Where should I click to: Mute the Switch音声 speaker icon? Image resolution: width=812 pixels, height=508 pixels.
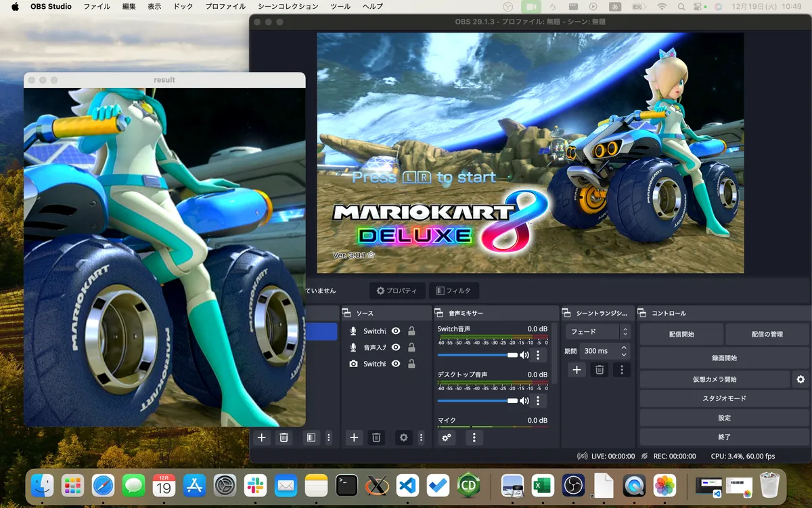pos(524,355)
